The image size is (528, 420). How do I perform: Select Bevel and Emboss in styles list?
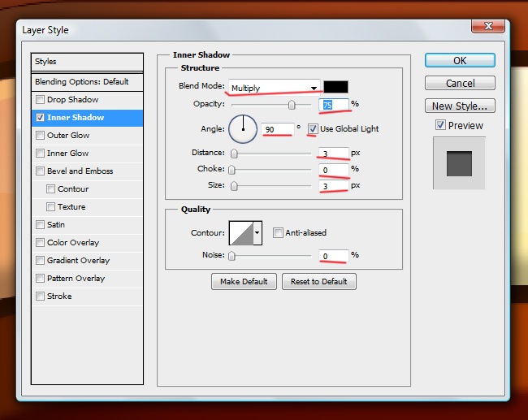pos(80,171)
